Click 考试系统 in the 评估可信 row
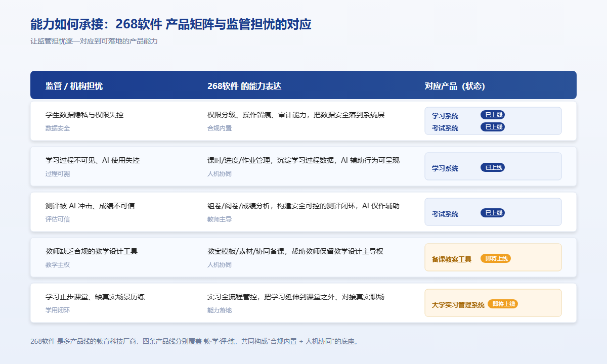Screen dimensions: 607x364 [445, 214]
